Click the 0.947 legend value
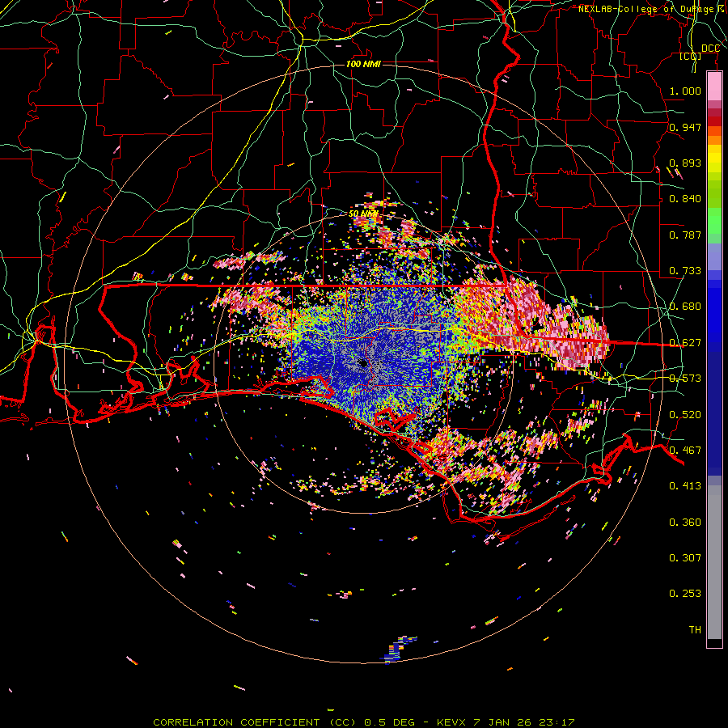This screenshot has width=728, height=728. [x=685, y=127]
